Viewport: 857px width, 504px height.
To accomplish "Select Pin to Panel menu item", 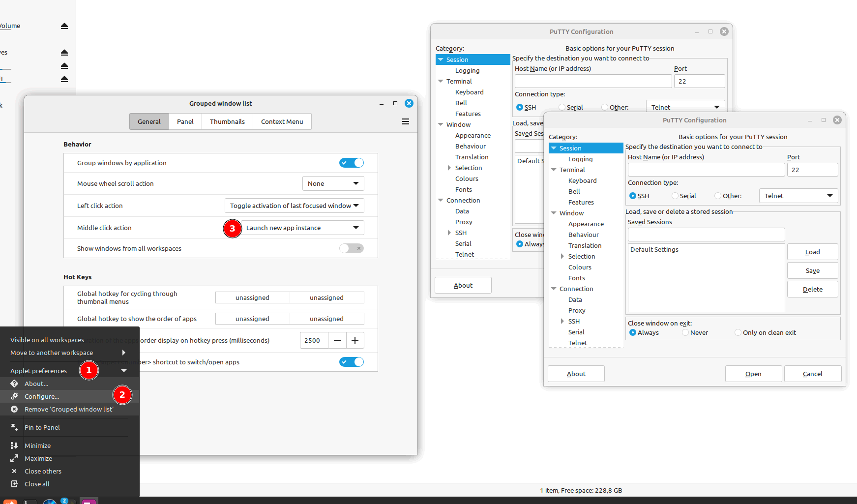I will 70,427.
